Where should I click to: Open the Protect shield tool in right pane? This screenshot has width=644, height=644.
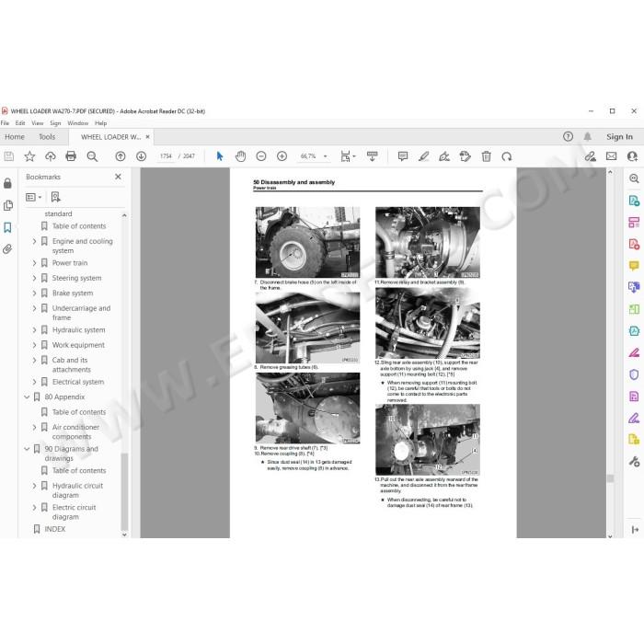point(634,374)
